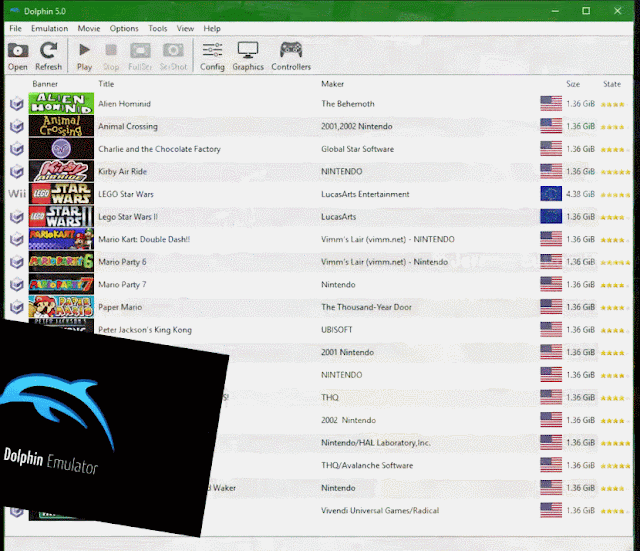Viewport: 640px width, 551px height.
Task: Open the Help menu
Action: point(212,29)
